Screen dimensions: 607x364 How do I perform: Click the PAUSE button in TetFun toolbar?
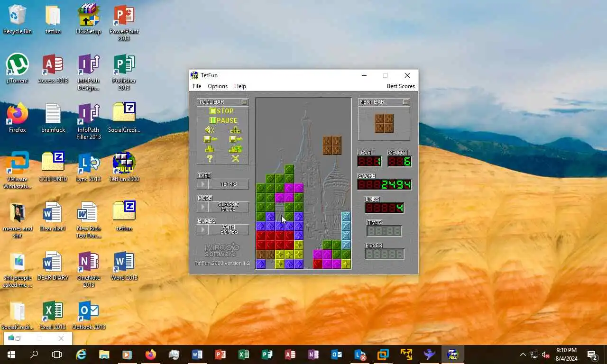[x=223, y=120]
